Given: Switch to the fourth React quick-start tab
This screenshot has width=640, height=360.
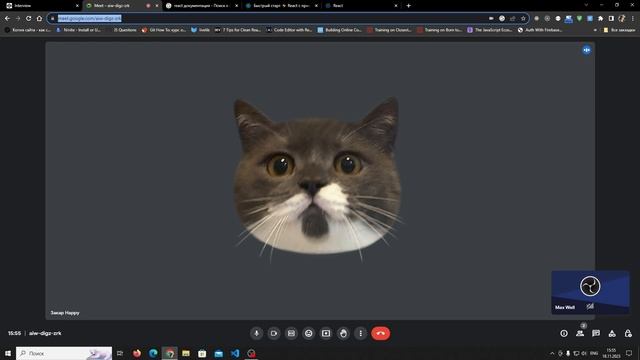Looking at the screenshot, I should [x=281, y=6].
